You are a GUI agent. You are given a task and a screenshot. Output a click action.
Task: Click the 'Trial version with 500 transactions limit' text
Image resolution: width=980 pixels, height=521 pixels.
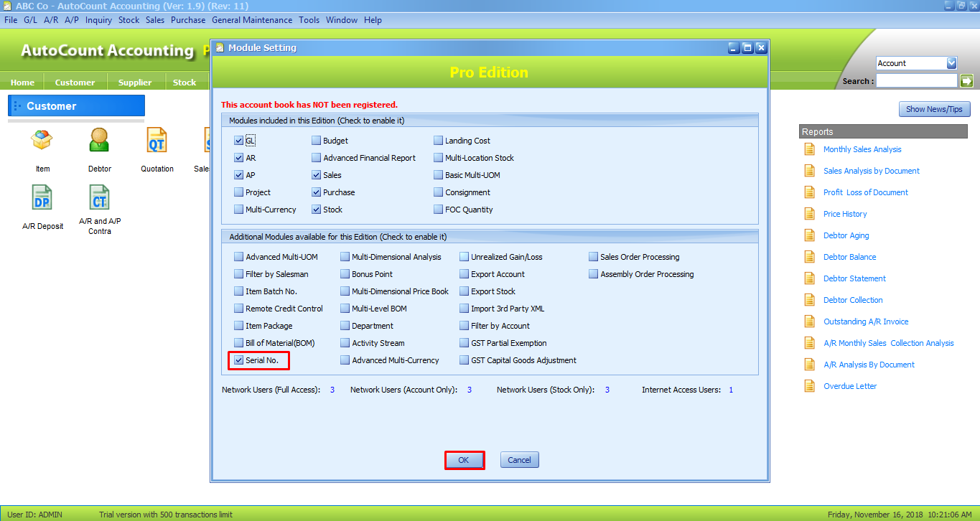pos(166,515)
